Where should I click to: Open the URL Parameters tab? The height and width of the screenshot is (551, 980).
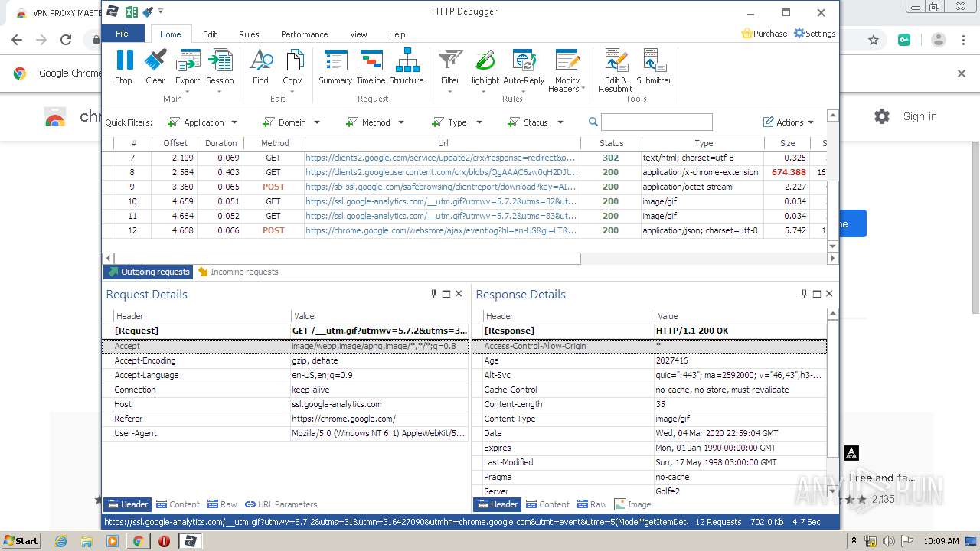pos(281,504)
